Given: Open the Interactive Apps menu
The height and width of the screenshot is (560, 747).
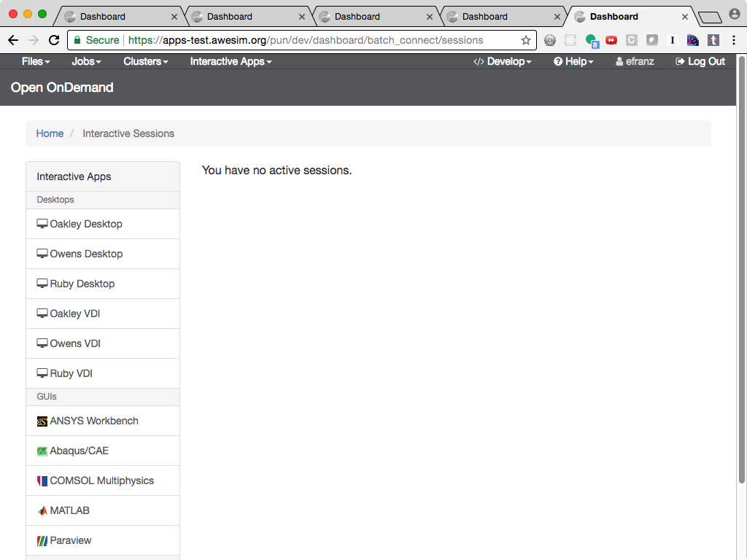Looking at the screenshot, I should pos(230,61).
